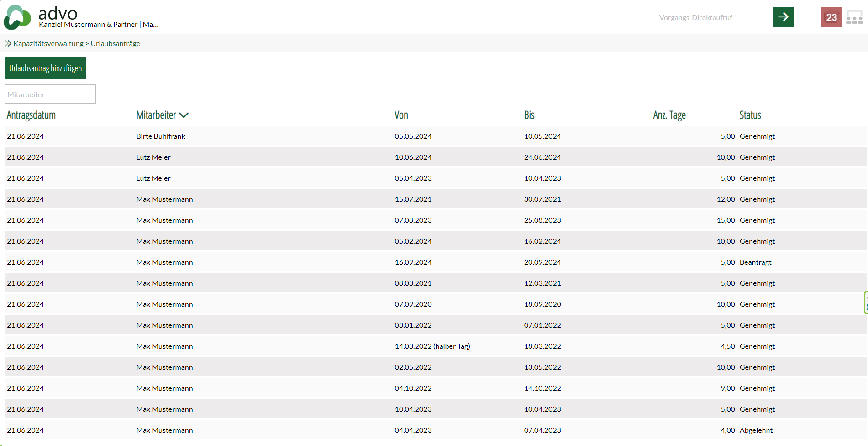
Task: Click the green arrow go button
Action: [783, 17]
